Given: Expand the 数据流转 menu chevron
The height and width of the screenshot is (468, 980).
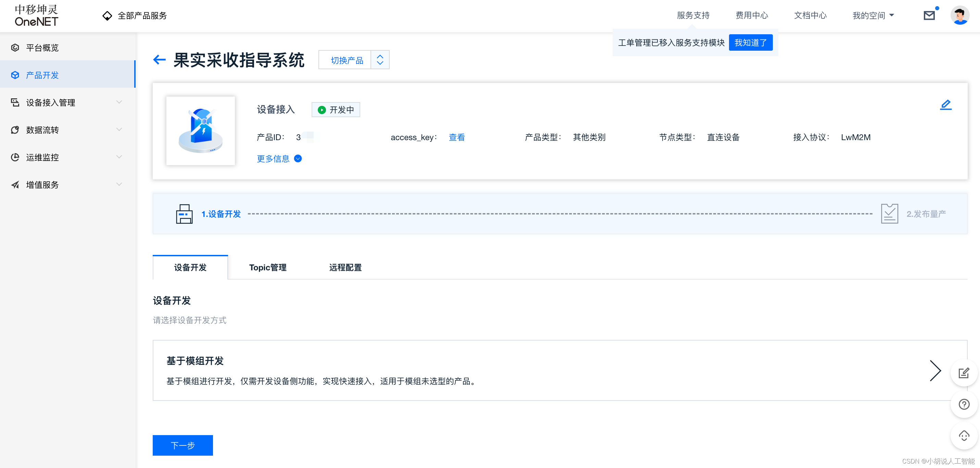Looking at the screenshot, I should [x=119, y=130].
